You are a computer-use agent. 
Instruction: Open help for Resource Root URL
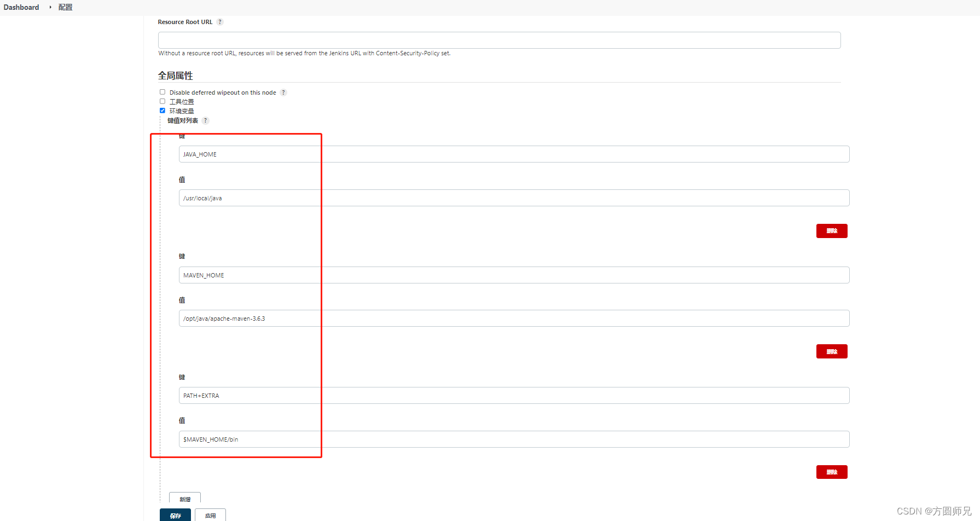[220, 22]
